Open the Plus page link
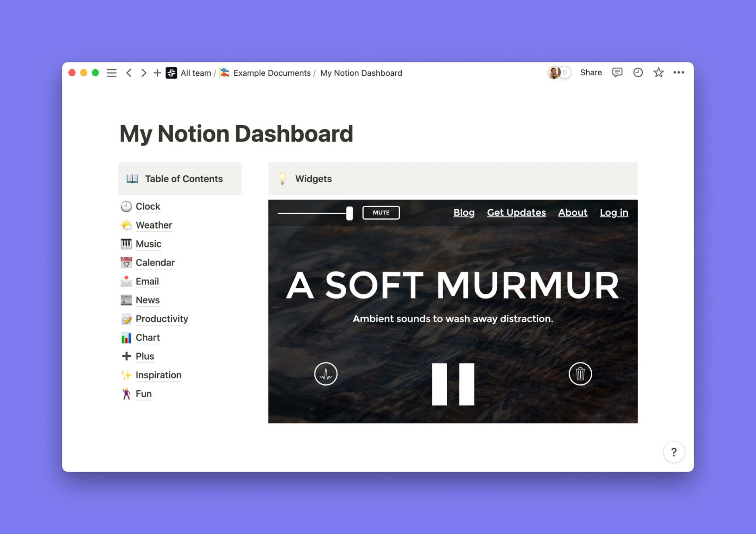 145,356
